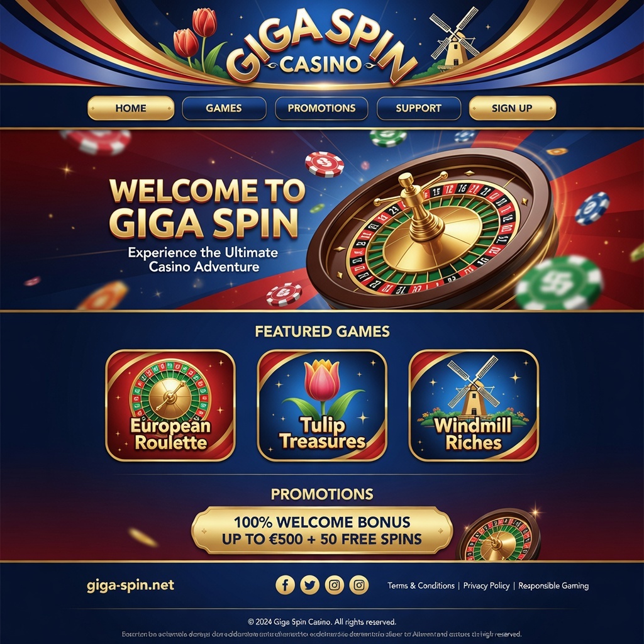Open the Responsible Gaming link
Screen dimensions: 644x644
pyautogui.click(x=553, y=586)
